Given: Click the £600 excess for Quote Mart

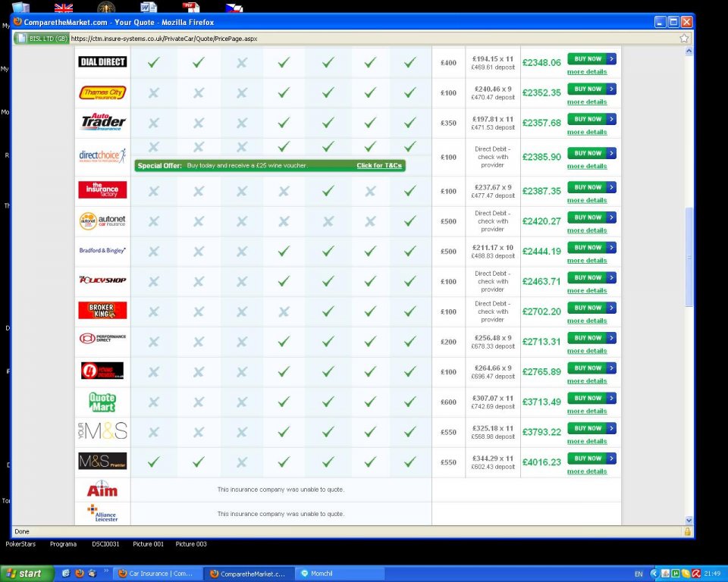Looking at the screenshot, I should (x=448, y=402).
